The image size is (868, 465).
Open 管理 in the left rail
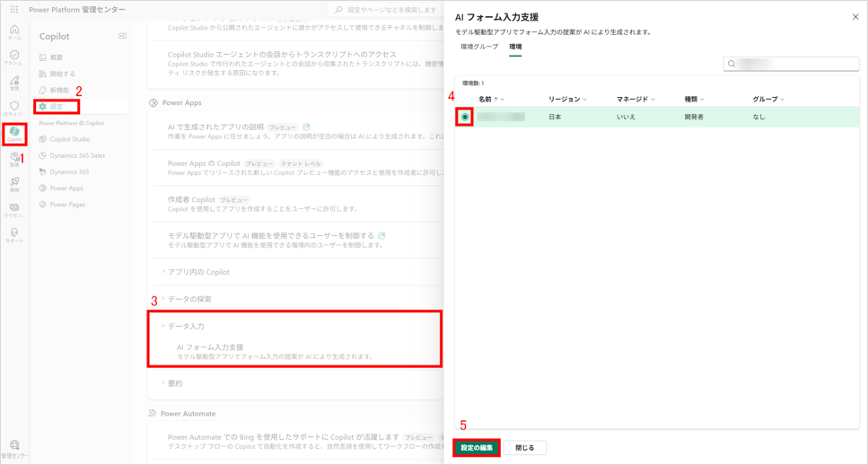pyautogui.click(x=15, y=83)
